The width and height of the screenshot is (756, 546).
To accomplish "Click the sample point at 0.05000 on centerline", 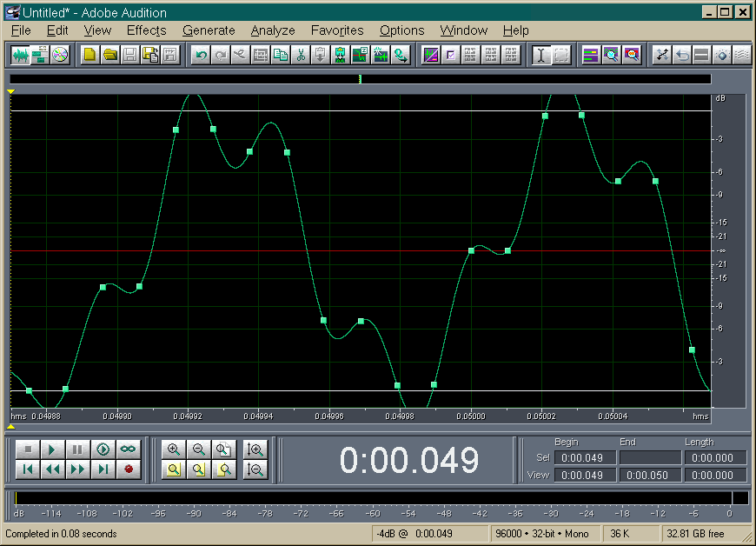I will tap(472, 250).
